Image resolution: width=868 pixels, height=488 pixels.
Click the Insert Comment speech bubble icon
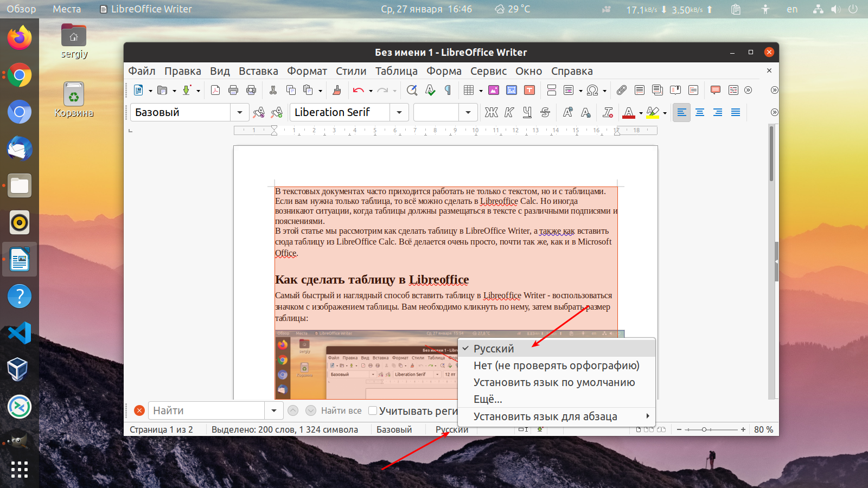[716, 91]
